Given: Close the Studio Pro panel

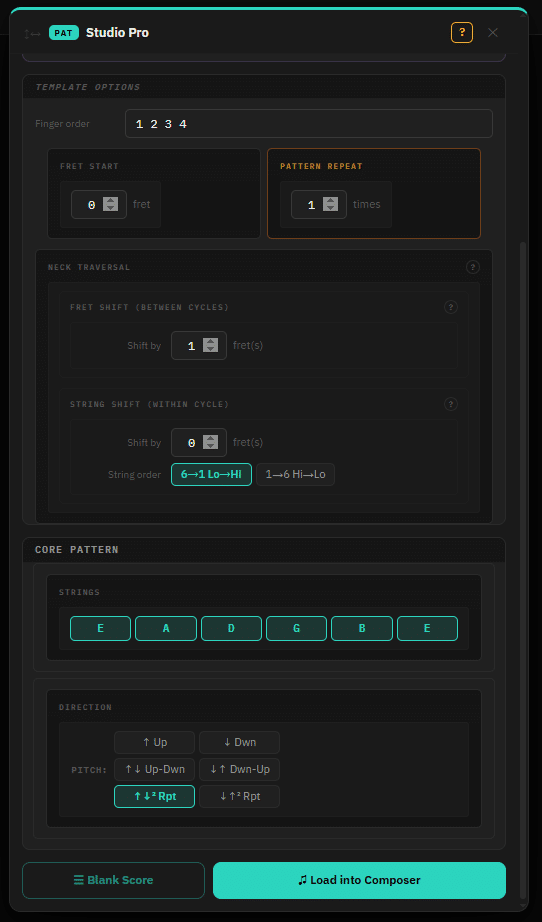Looking at the screenshot, I should click(x=493, y=32).
